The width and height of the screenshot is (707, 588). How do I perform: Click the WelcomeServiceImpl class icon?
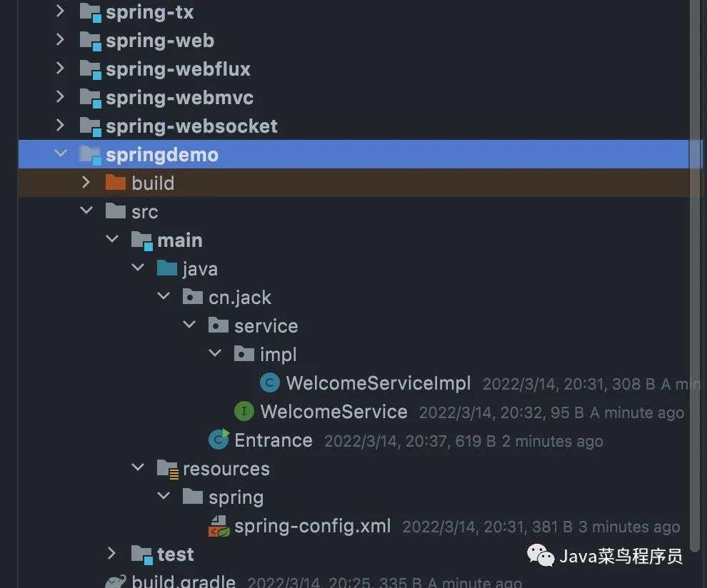pyautogui.click(x=270, y=383)
